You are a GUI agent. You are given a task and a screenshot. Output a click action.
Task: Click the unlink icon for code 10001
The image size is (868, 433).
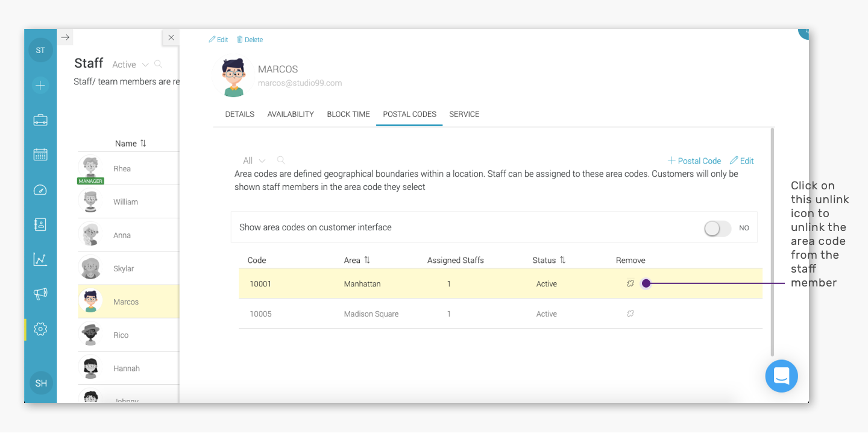point(631,283)
